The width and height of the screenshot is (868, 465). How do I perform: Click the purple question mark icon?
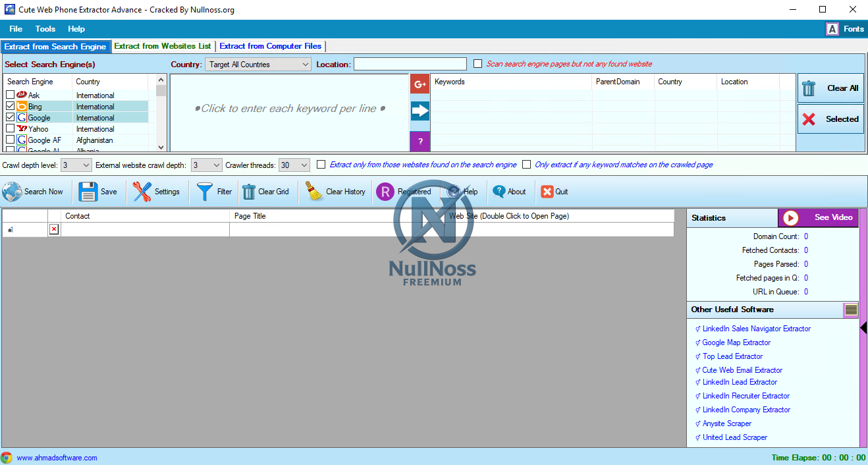point(420,141)
